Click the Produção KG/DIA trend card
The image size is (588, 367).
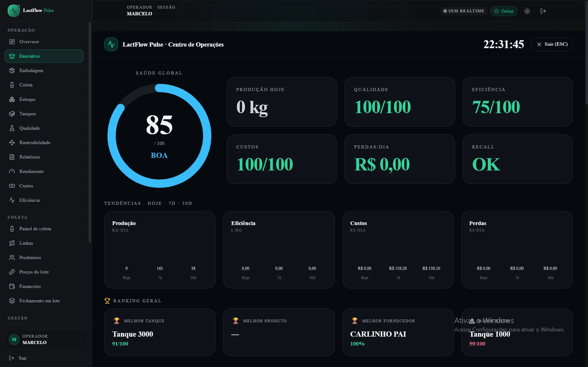point(160,250)
